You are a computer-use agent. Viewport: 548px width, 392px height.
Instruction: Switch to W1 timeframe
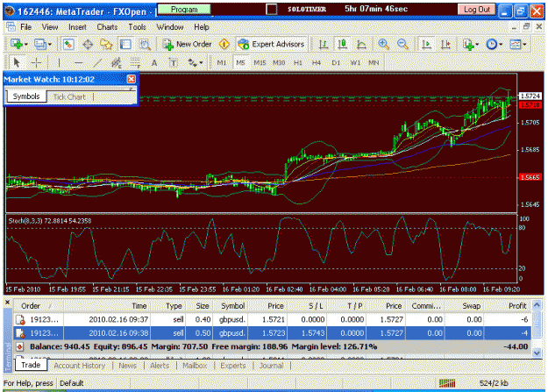[x=355, y=63]
